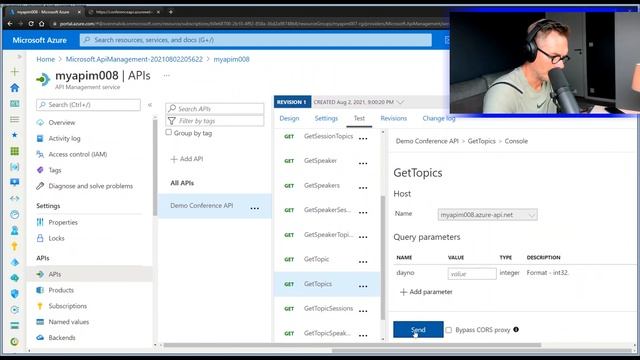Click Add API
The image size is (640, 360).
pos(187,159)
